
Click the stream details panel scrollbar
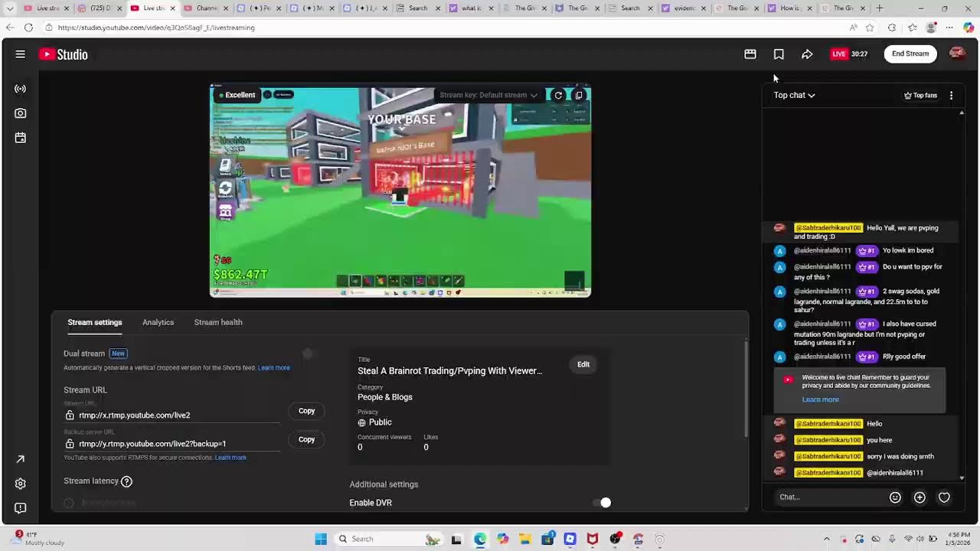[746, 390]
